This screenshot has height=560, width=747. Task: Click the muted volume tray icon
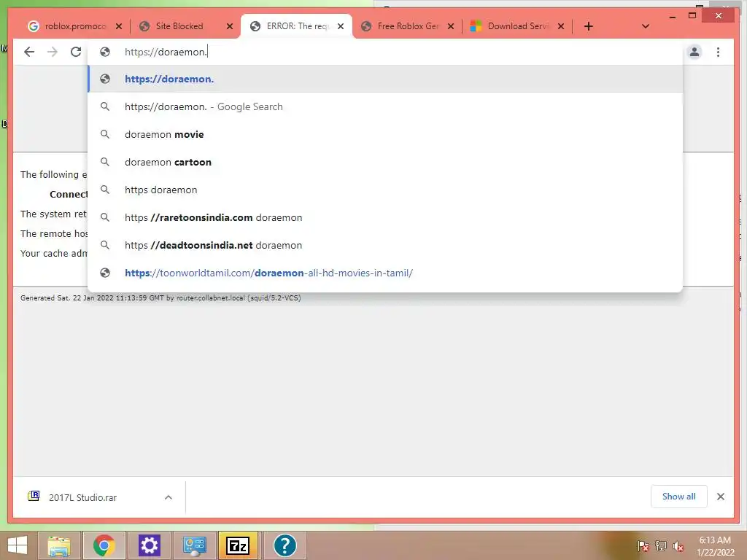pos(678,546)
